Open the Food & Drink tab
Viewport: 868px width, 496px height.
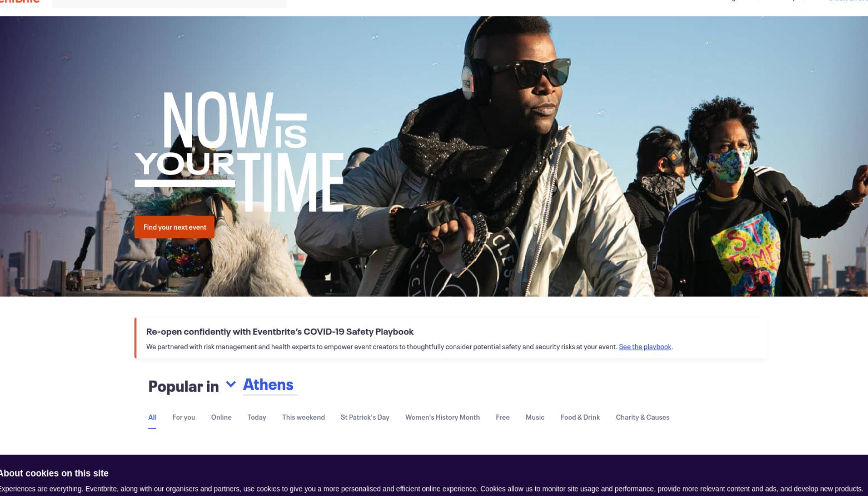(x=580, y=417)
